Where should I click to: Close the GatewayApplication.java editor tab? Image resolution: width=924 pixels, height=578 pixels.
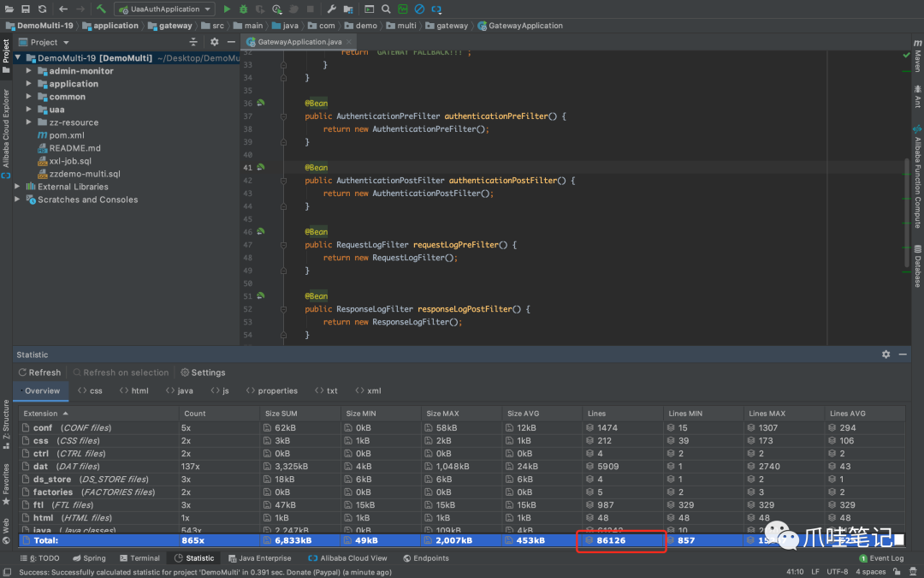tap(349, 42)
